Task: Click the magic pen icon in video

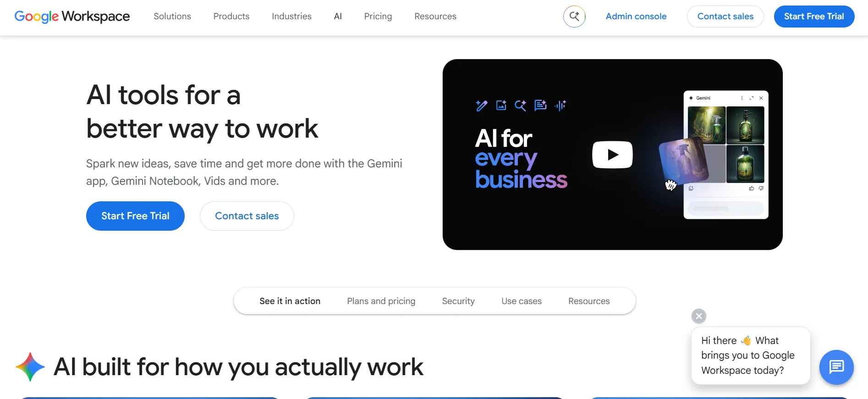Action: (482, 105)
